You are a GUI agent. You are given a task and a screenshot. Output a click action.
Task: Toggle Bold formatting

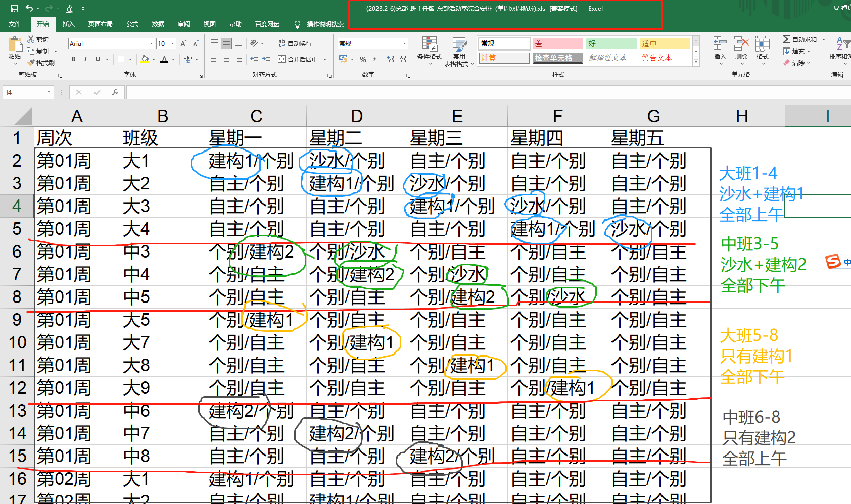[x=73, y=59]
